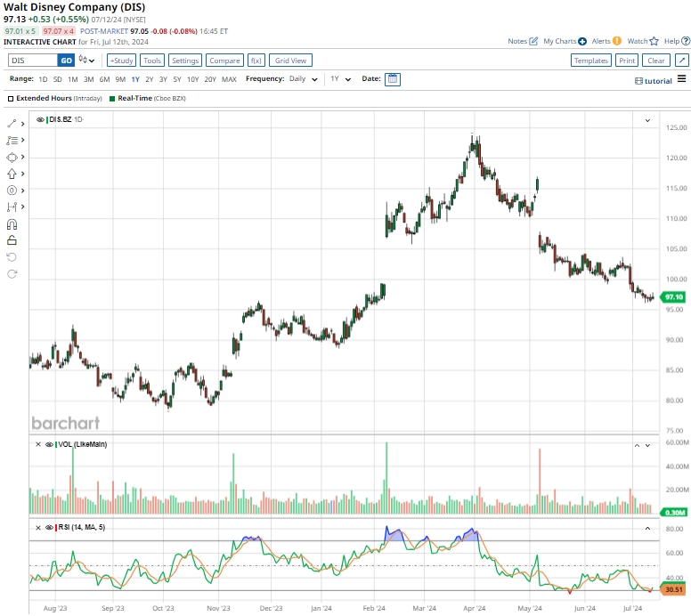The width and height of the screenshot is (691, 616).
Task: Click the +Study button
Action: tap(121, 61)
